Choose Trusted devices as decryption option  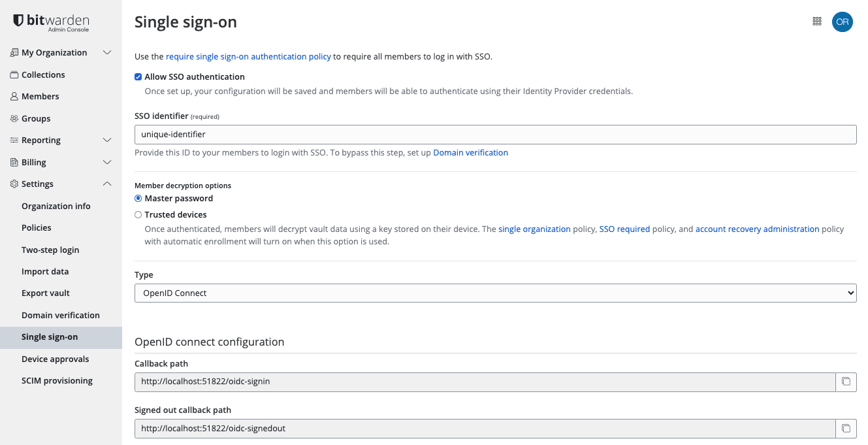tap(138, 214)
